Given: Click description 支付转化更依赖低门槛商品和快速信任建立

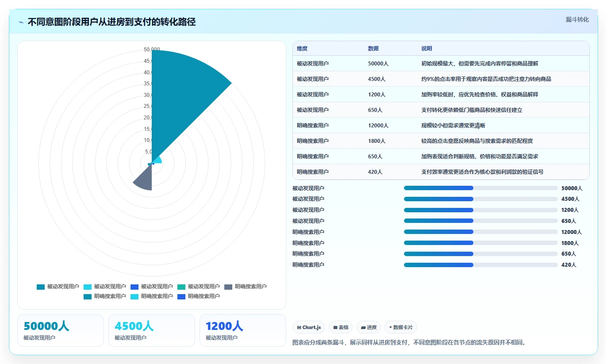Looking at the screenshot, I should tap(472, 110).
